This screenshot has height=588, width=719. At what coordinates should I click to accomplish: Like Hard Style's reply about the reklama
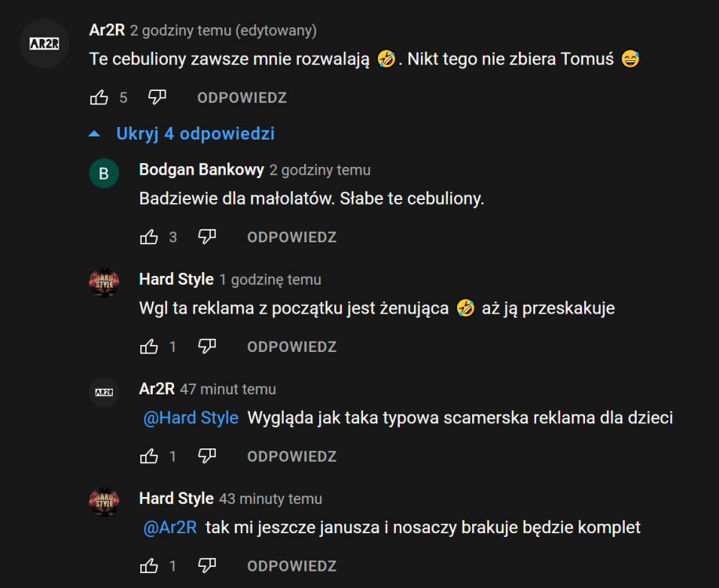click(149, 347)
